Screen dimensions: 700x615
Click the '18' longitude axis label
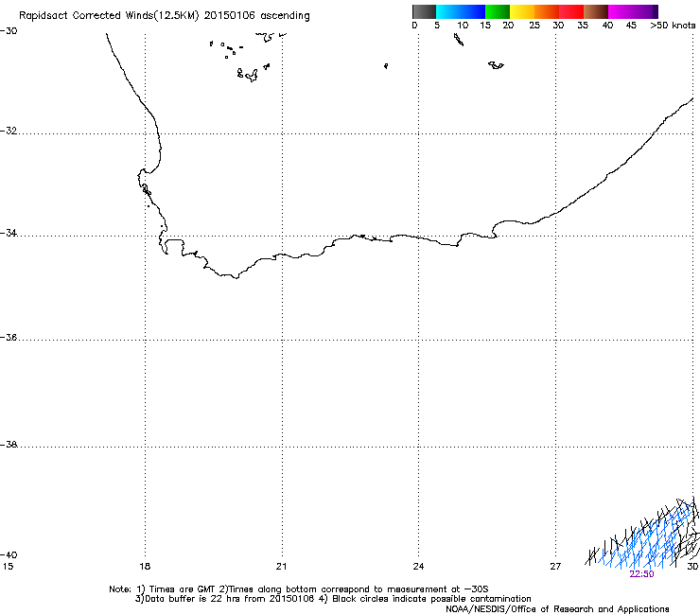click(x=145, y=567)
